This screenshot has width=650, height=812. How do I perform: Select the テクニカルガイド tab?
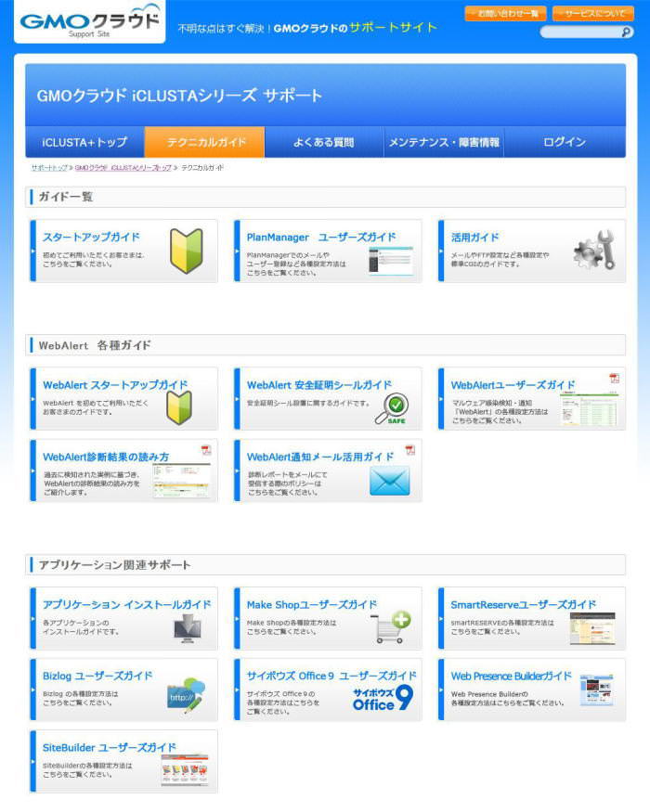coord(204,142)
